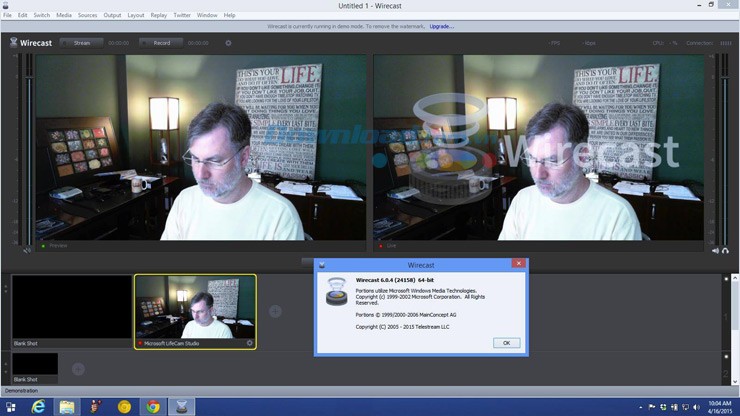Open network icon in system tray
This screenshot has width=740, height=416.
(x=685, y=407)
